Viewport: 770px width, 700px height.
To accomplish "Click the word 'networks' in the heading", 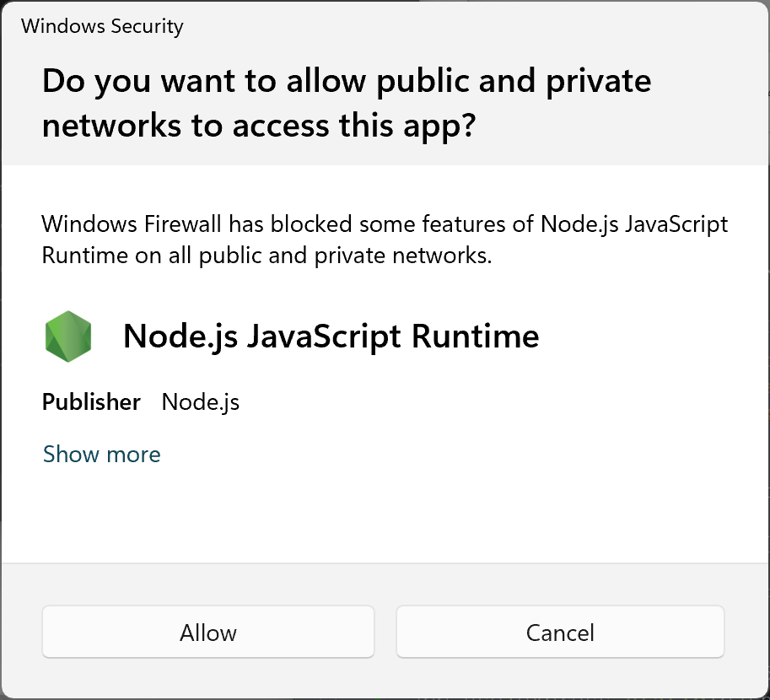I will coord(111,126).
